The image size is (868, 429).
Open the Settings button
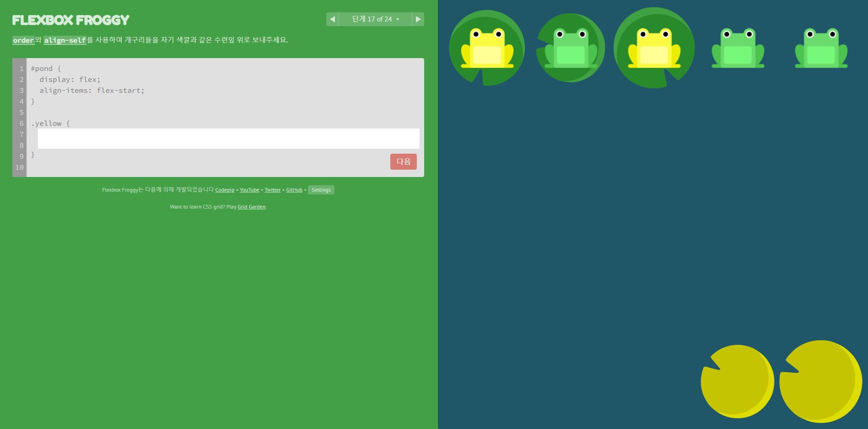point(321,190)
